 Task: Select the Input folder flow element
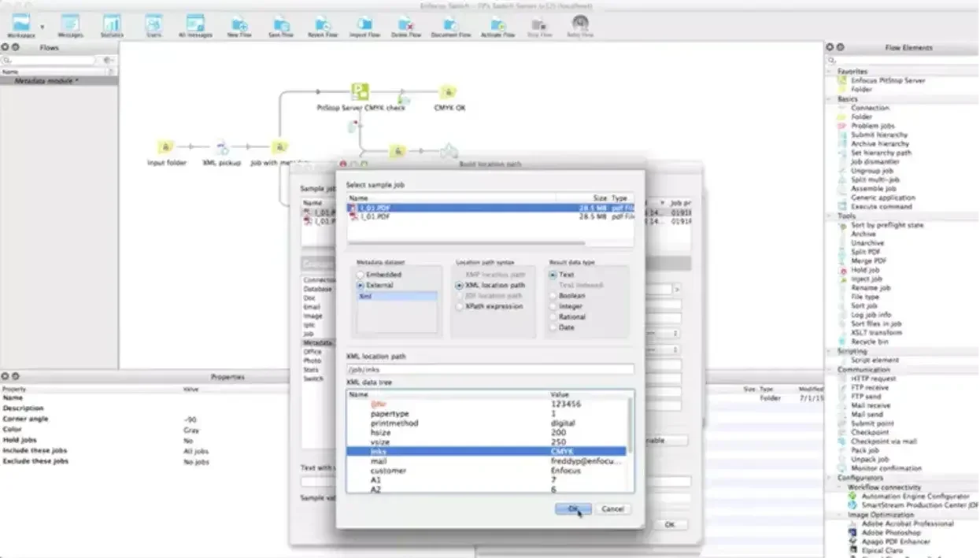165,147
